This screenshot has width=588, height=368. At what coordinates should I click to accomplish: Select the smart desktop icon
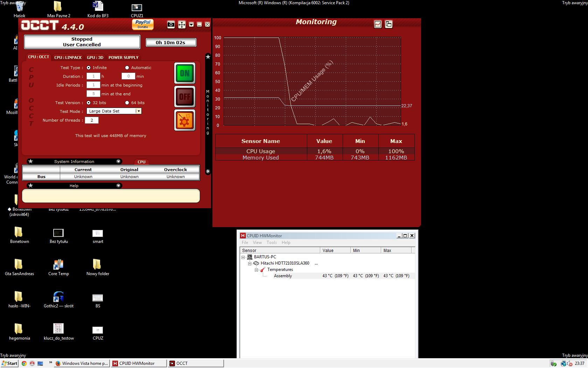coord(98,236)
